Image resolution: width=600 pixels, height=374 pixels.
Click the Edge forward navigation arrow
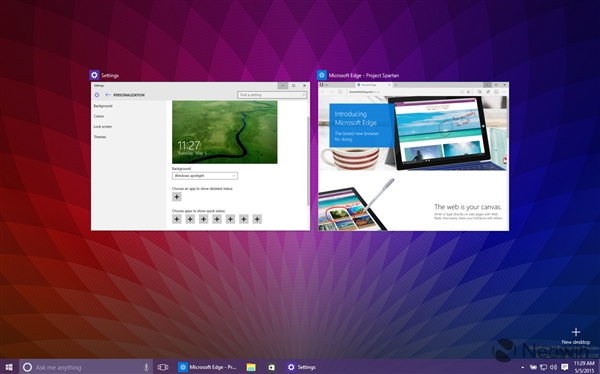331,92
